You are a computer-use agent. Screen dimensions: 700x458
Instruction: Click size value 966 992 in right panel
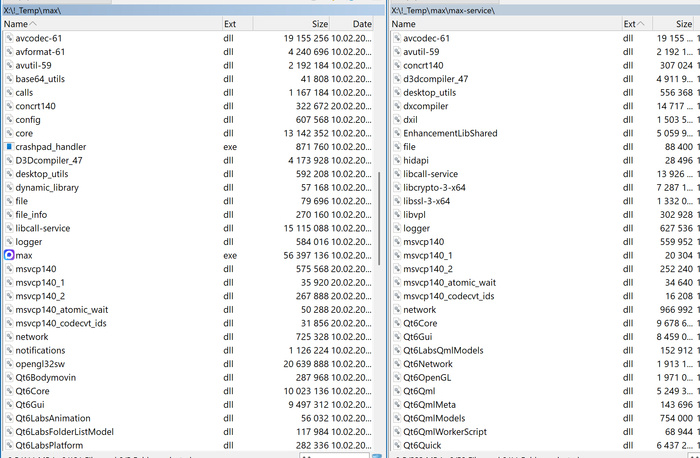pos(676,309)
